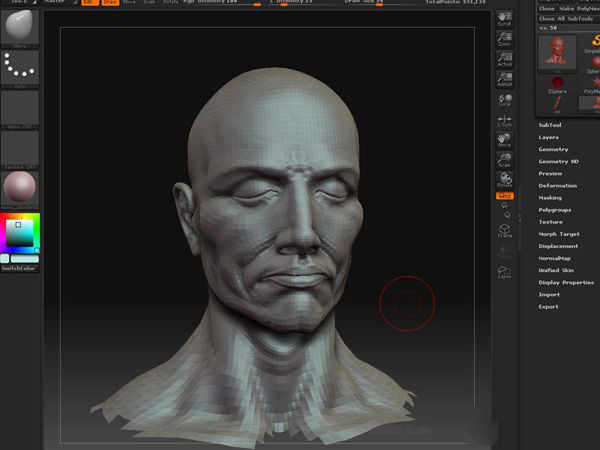Open the Import option in Tool palette
This screenshot has width=600, height=450.
coord(549,295)
